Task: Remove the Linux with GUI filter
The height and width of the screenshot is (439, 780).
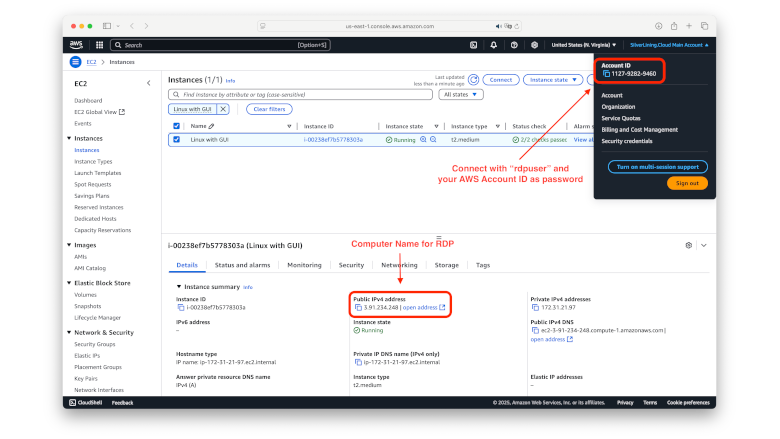Action: [223, 109]
